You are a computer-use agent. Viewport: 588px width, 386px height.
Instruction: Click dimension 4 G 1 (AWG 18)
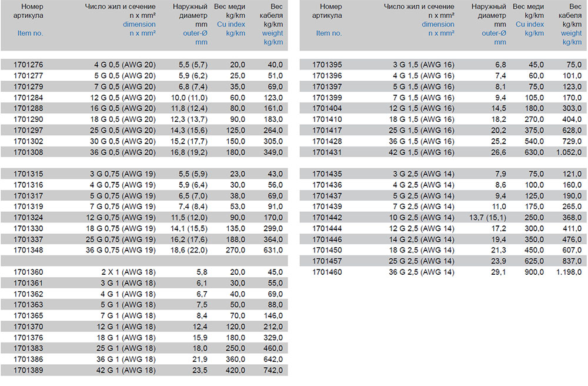click(128, 294)
